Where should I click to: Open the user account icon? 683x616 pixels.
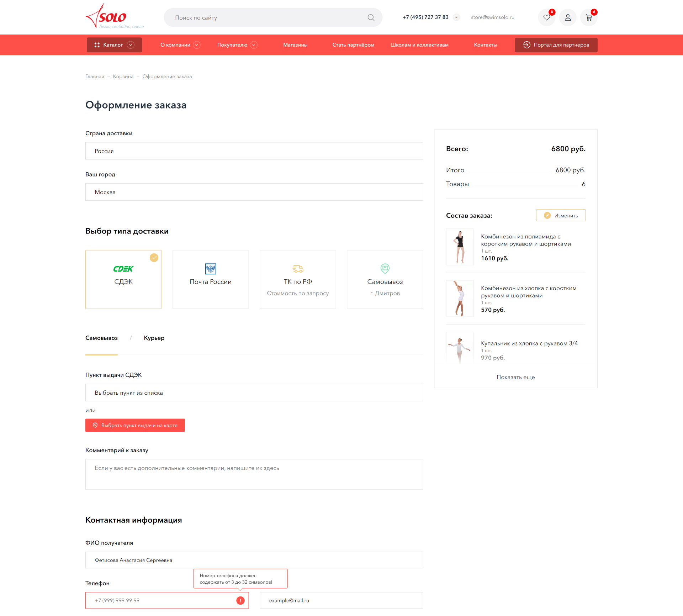coord(568,17)
